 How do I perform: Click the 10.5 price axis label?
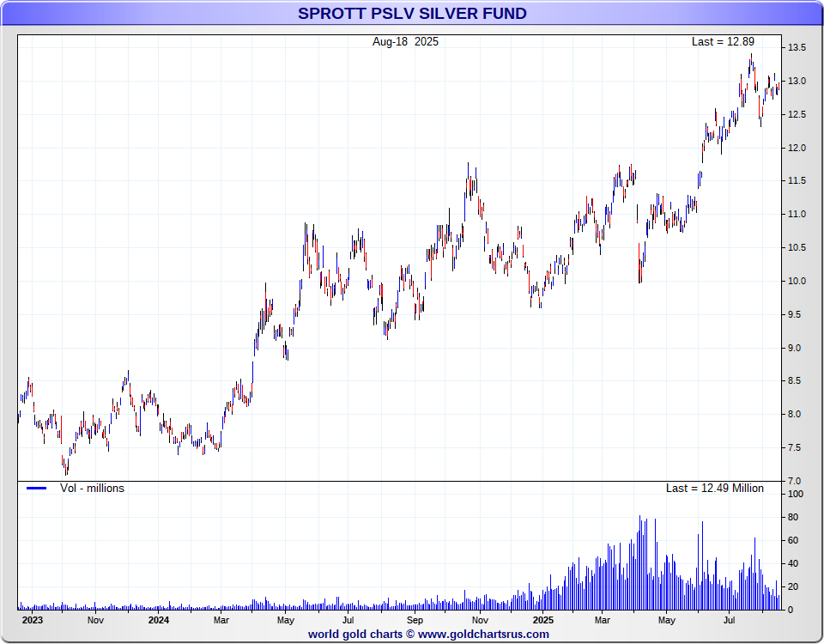[x=797, y=247]
